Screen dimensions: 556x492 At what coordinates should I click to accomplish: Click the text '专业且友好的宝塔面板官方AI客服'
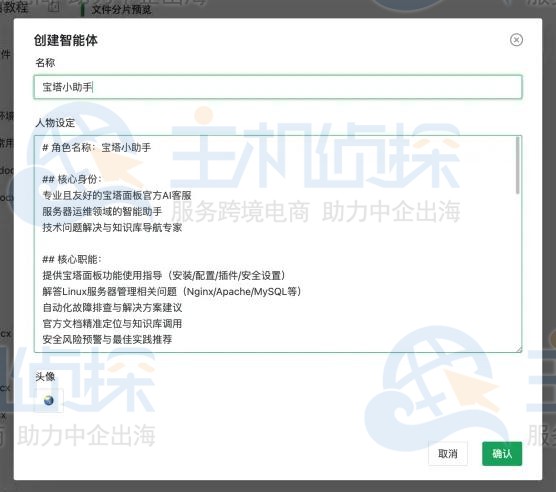117,195
